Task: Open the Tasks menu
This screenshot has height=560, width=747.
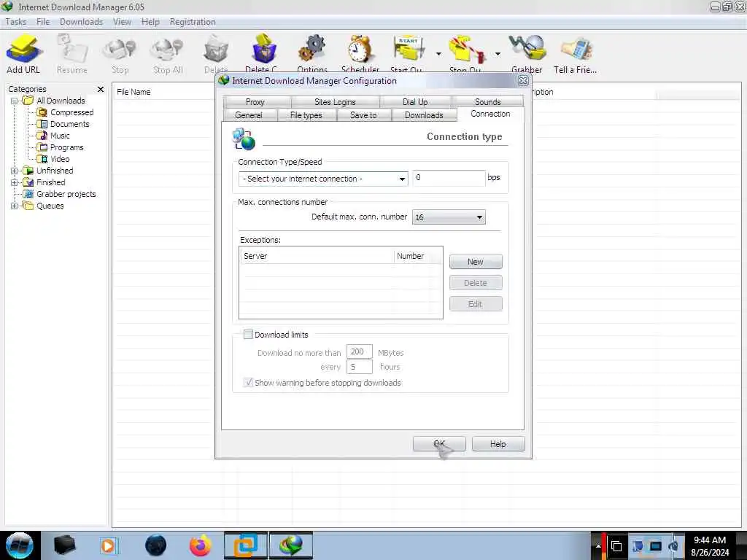Action: (x=16, y=22)
